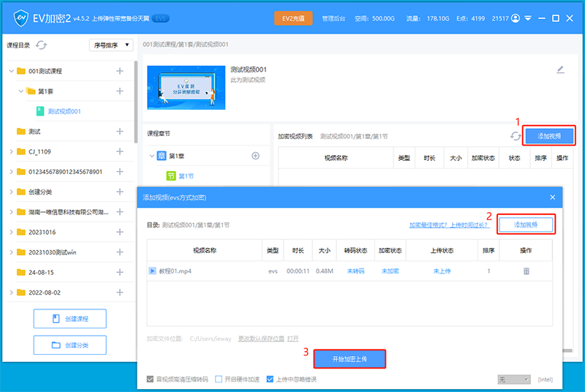Collapse 第1章 in chapter panel

(152, 156)
